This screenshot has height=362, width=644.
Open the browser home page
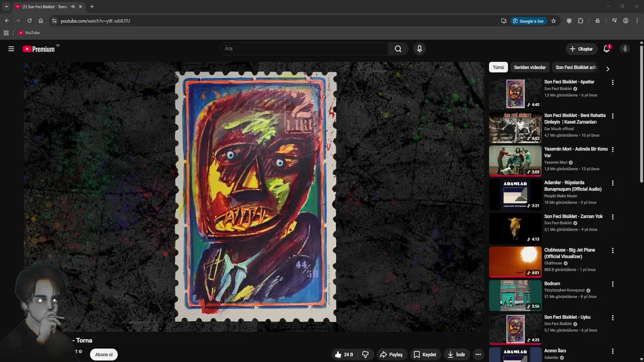click(x=41, y=21)
